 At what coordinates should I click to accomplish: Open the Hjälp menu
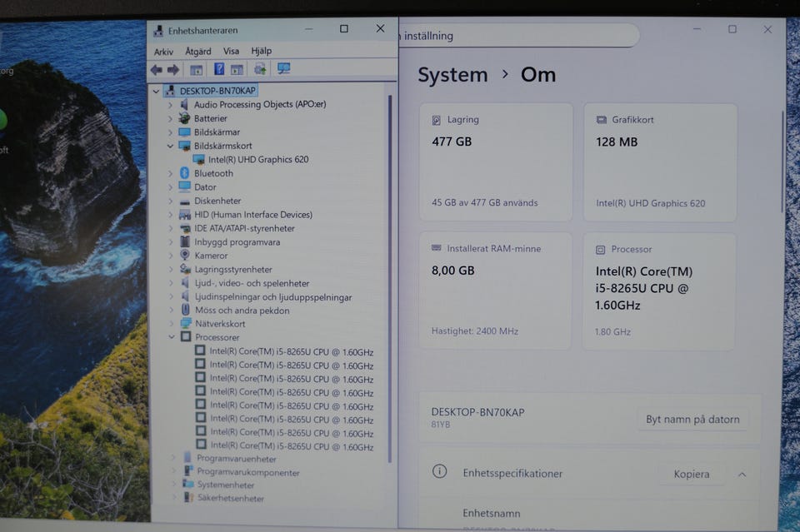pyautogui.click(x=261, y=51)
